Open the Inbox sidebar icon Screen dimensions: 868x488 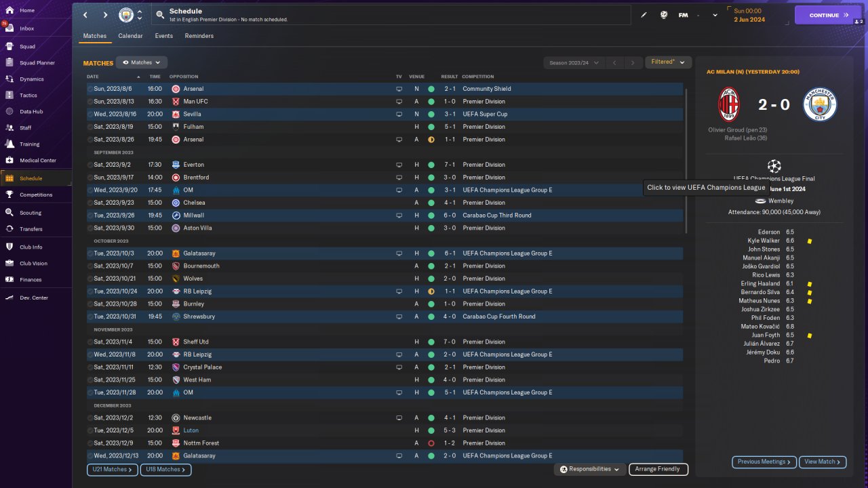click(x=9, y=28)
